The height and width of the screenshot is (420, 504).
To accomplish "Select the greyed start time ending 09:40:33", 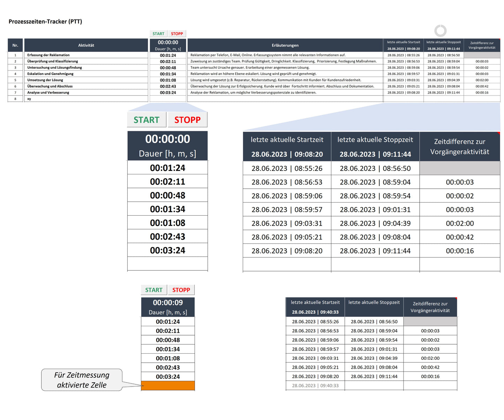I will point(315,385).
